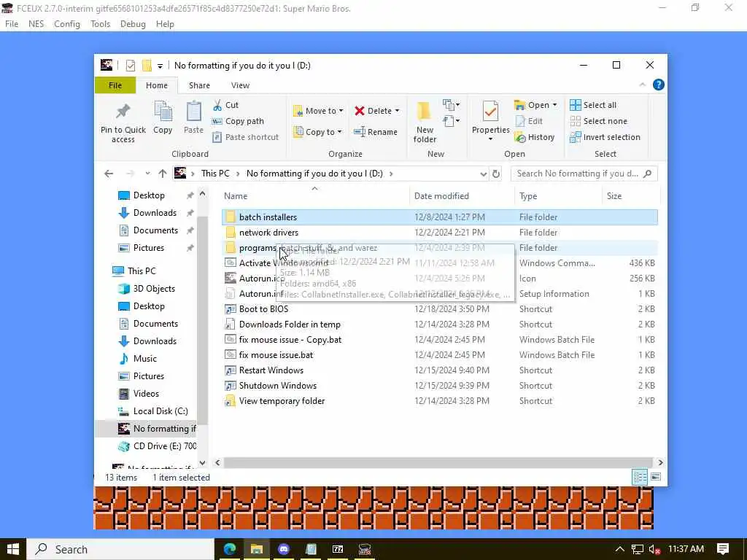Click the Edit ribbon item
The width and height of the screenshot is (747, 560).
(529, 121)
